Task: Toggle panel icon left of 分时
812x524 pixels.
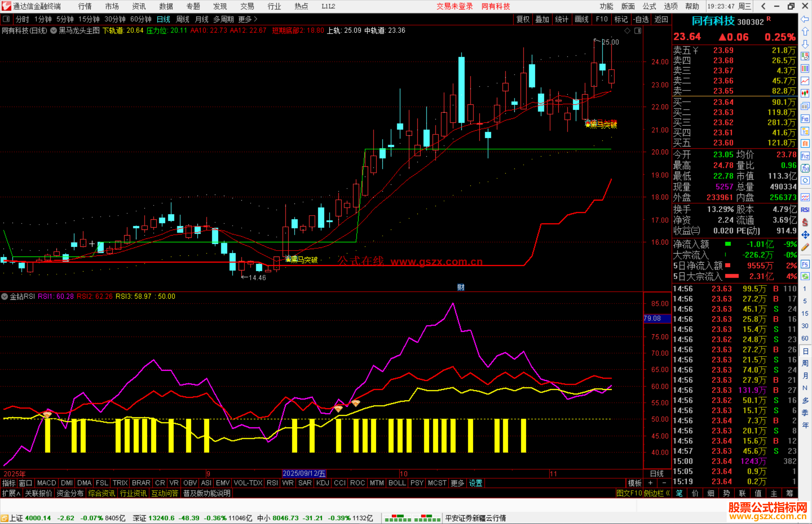Action: coord(6,19)
